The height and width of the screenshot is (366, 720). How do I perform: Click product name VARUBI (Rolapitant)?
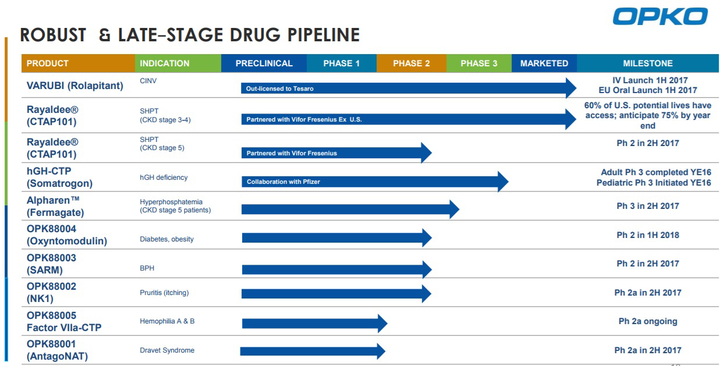(75, 85)
